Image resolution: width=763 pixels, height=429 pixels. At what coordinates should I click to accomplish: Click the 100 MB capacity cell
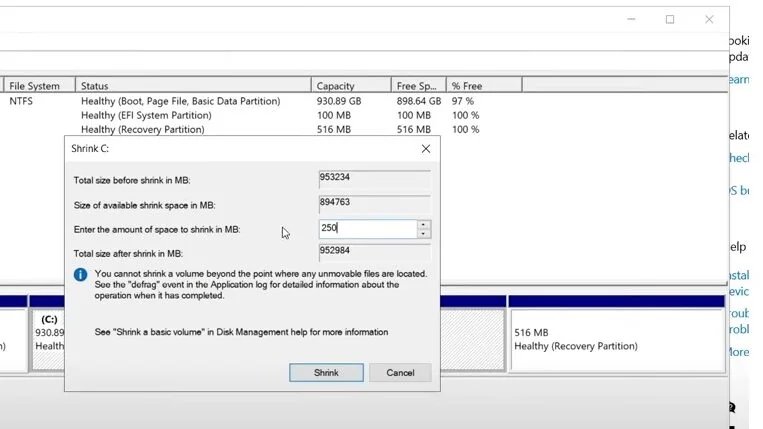[333, 115]
